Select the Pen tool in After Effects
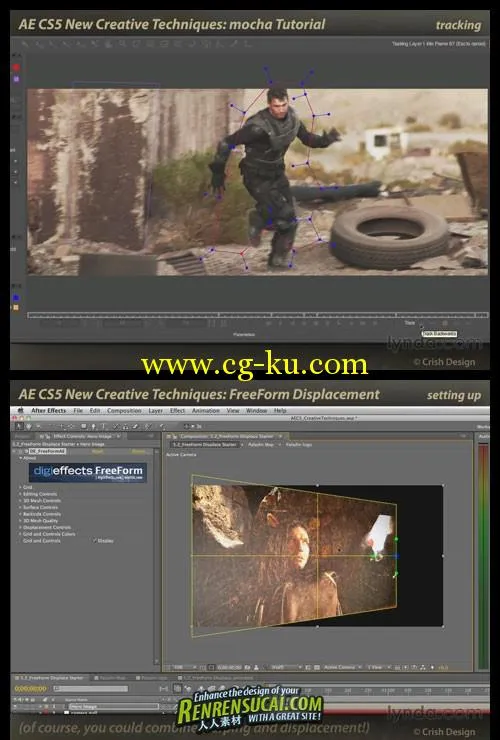Screen dimensions: 500x740 click(93, 427)
